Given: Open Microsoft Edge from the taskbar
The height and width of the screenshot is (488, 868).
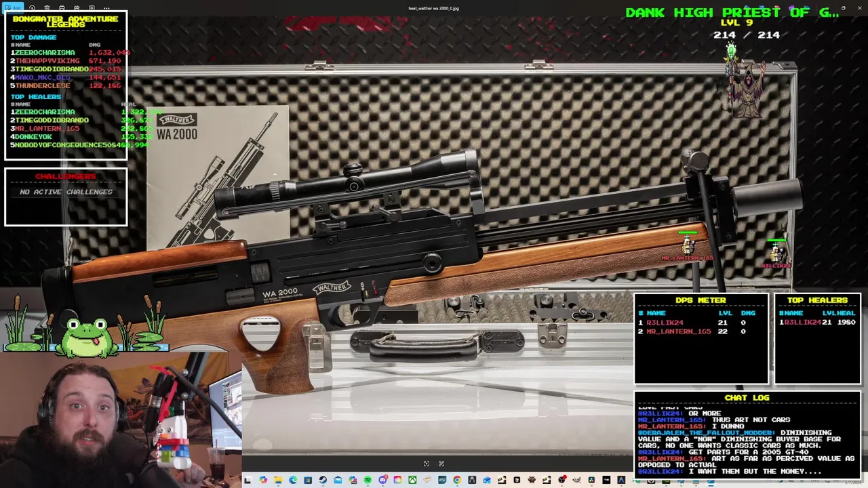Looking at the screenshot, I should point(293,481).
